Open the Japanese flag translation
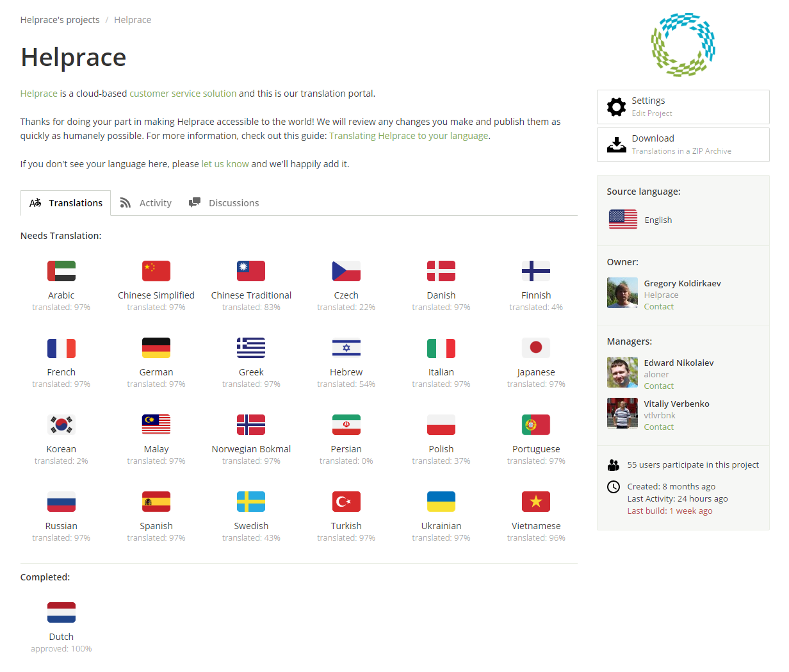 536,348
